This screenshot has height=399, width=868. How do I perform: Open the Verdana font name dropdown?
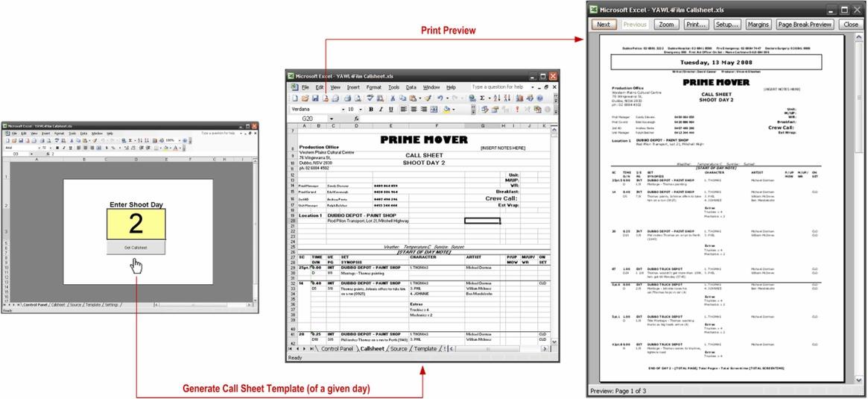[x=343, y=110]
